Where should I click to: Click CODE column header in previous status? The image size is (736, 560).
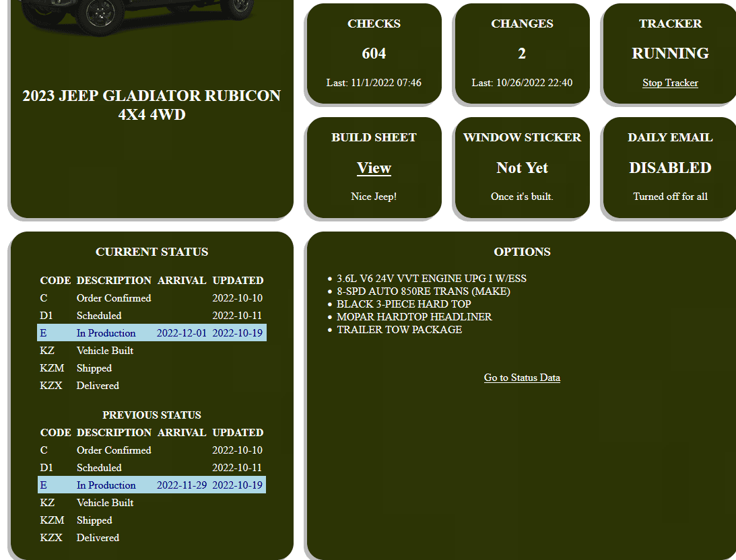[55, 432]
